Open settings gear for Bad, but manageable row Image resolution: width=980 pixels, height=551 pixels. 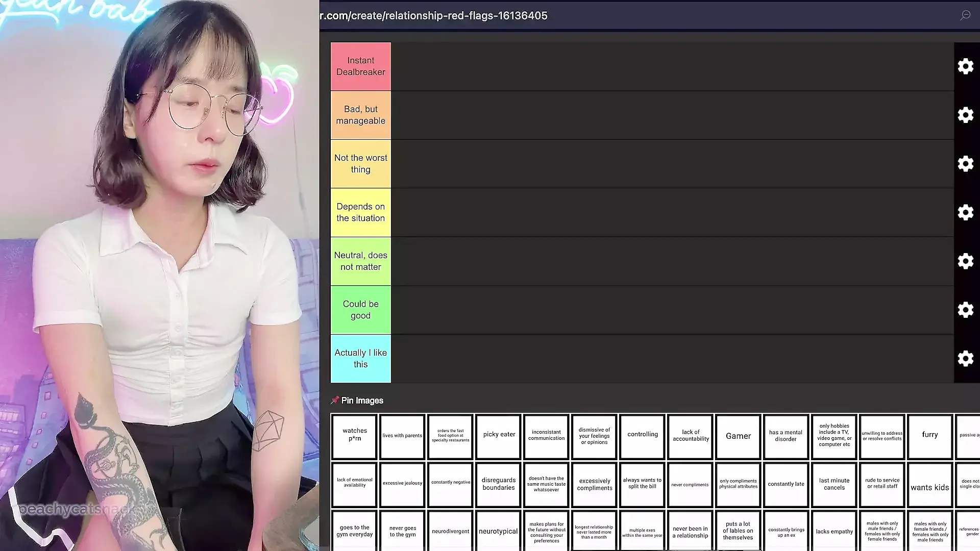(965, 115)
